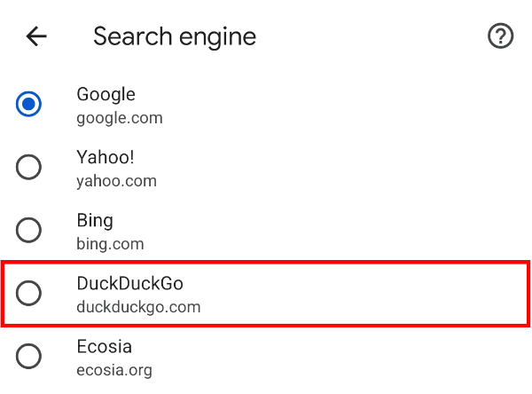Click the Google engine name label
The width and height of the screenshot is (532, 394).
pyautogui.click(x=106, y=94)
